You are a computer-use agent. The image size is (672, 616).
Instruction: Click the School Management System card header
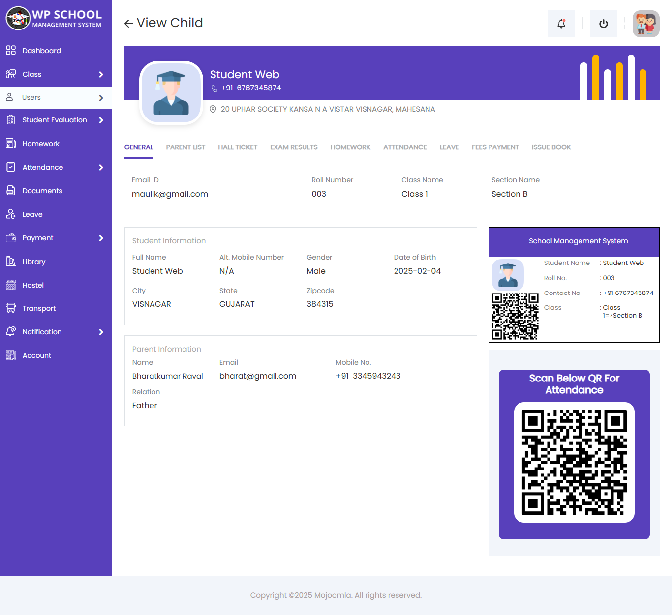574,241
